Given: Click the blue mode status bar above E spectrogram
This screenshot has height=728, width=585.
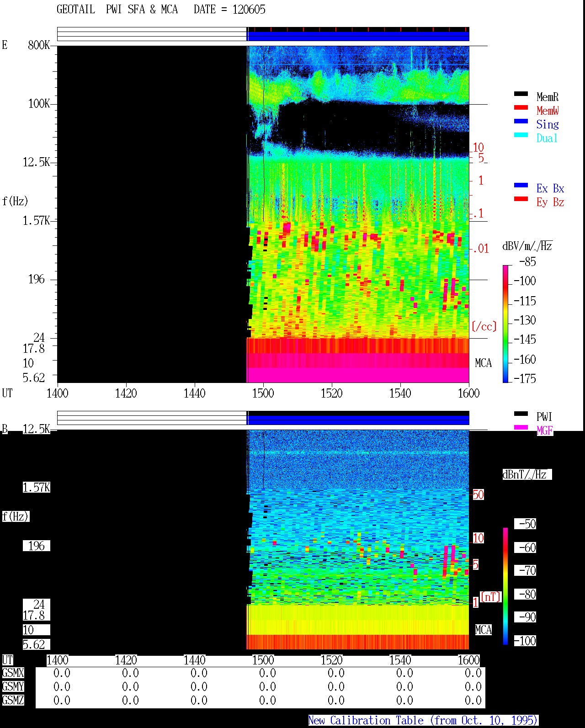Looking at the screenshot, I should coord(358,36).
